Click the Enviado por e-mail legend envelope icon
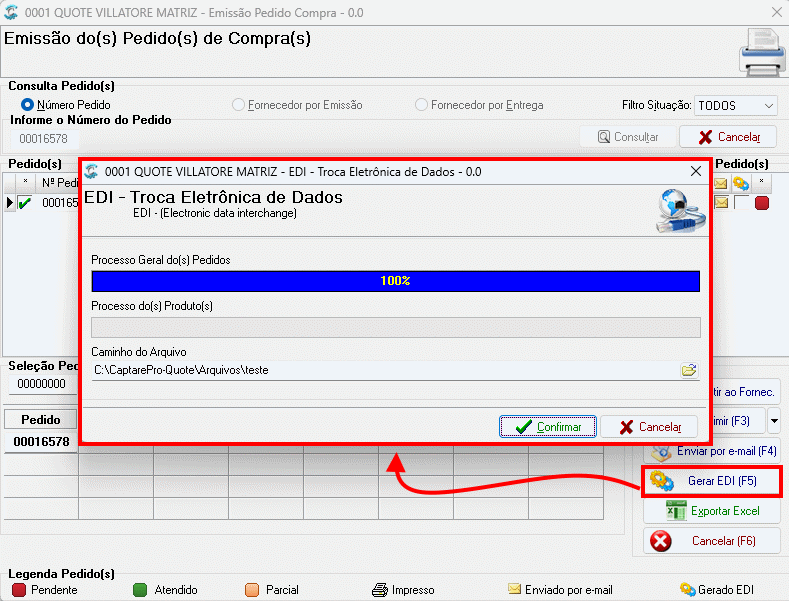This screenshot has width=789, height=601. 514,588
